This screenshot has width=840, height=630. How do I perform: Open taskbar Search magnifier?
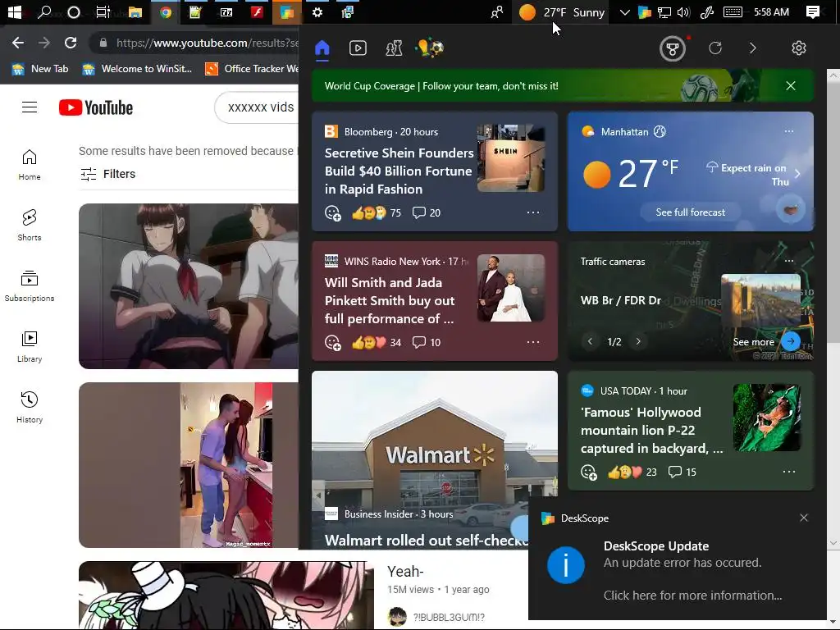pyautogui.click(x=44, y=11)
